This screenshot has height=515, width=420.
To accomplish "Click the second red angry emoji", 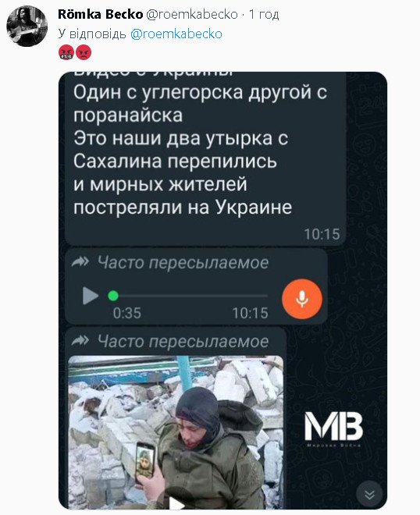I will [x=84, y=52].
